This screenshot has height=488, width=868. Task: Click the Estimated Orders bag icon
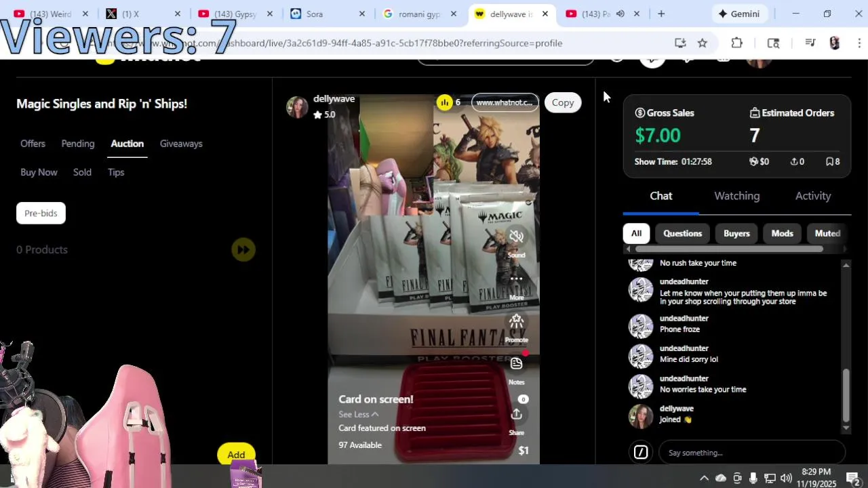point(754,113)
